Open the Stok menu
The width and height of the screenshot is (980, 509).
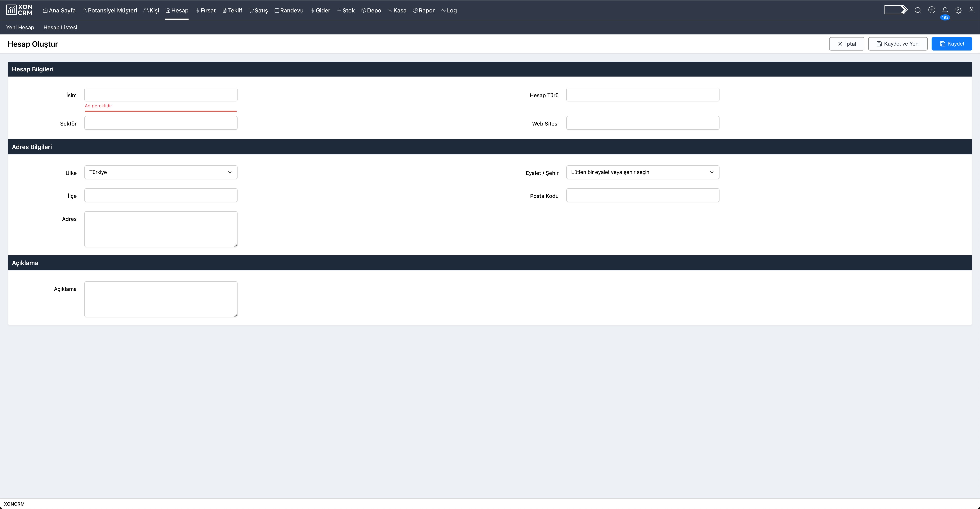346,10
